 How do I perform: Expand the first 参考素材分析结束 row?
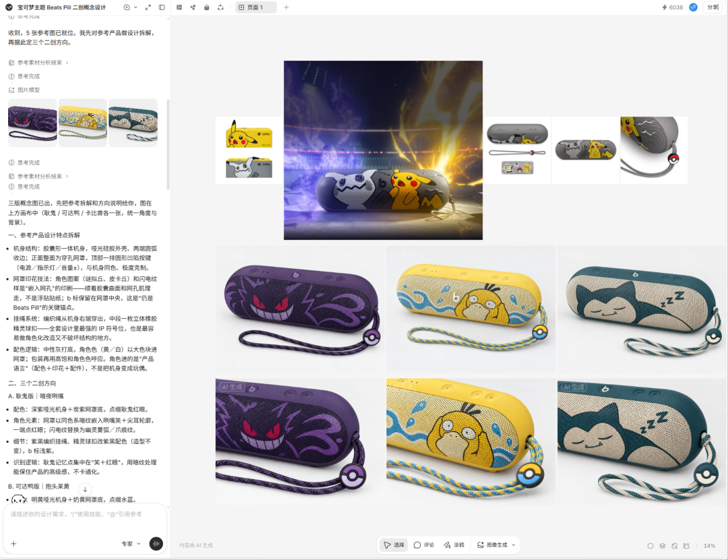pyautogui.click(x=38, y=63)
